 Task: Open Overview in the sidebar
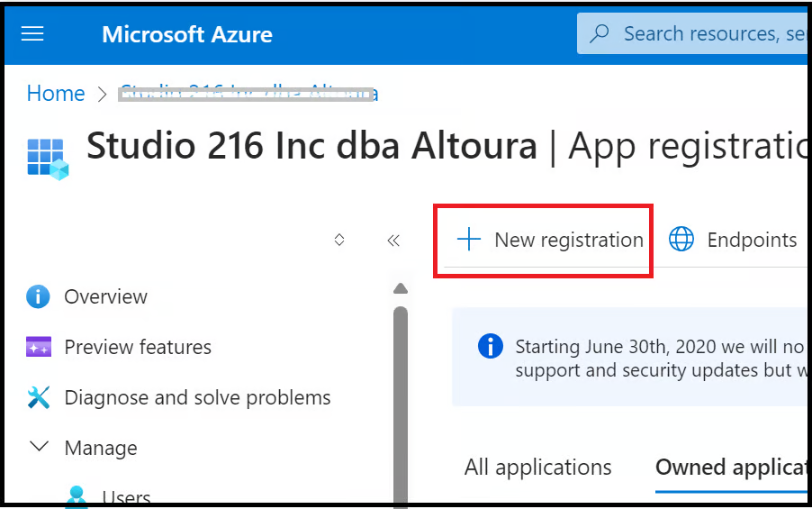[x=105, y=297]
